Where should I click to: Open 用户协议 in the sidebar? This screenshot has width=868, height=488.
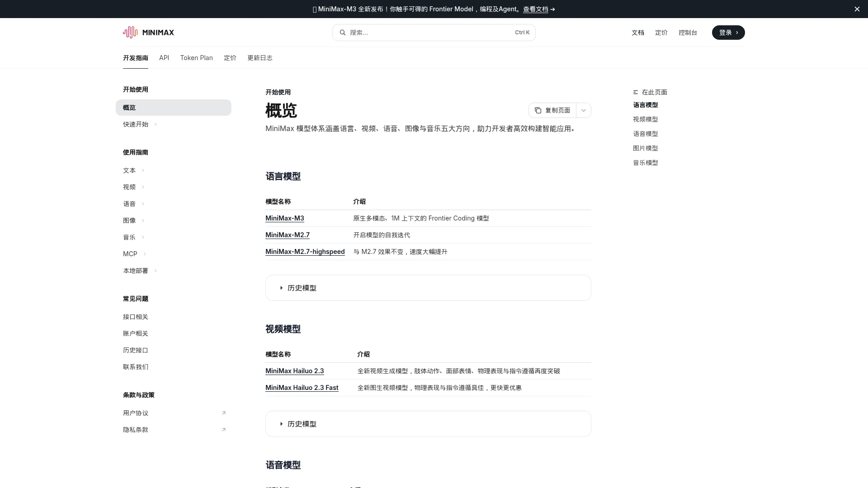click(136, 413)
